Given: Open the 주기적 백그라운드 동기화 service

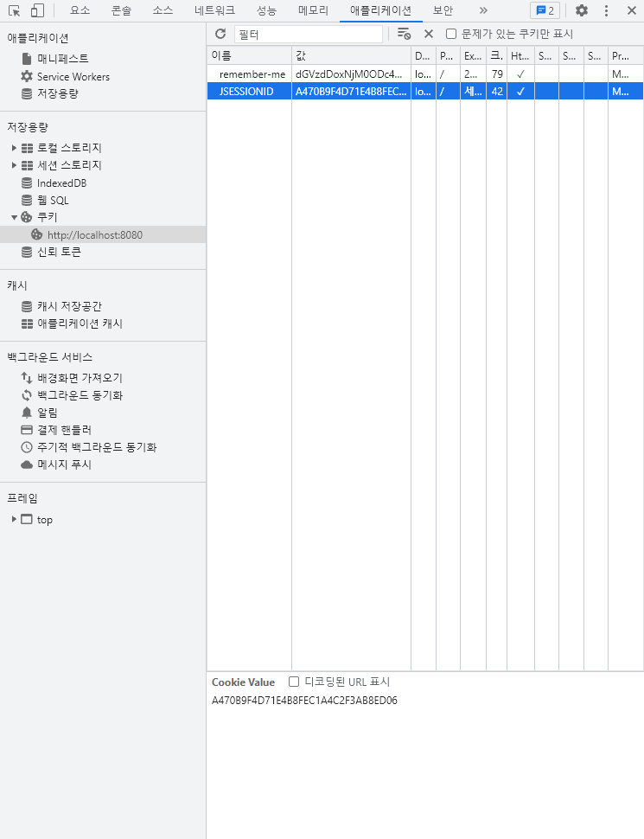Looking at the screenshot, I should click(96, 447).
